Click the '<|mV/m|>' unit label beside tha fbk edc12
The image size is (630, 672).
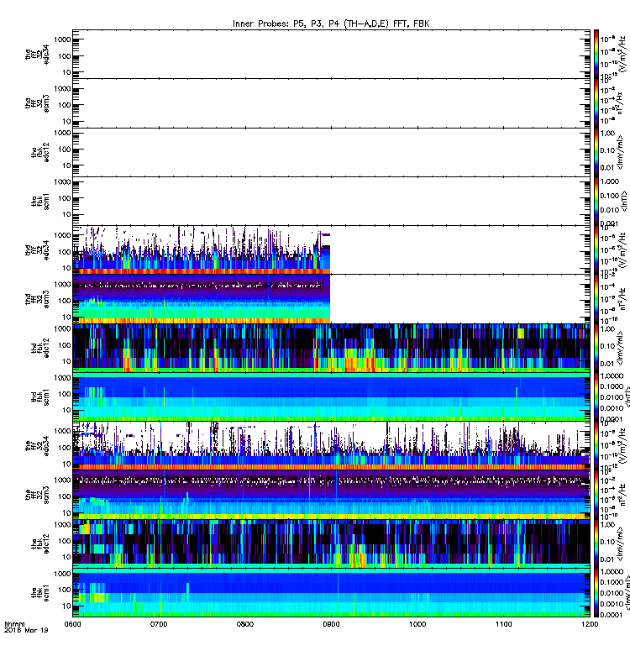tap(622, 152)
